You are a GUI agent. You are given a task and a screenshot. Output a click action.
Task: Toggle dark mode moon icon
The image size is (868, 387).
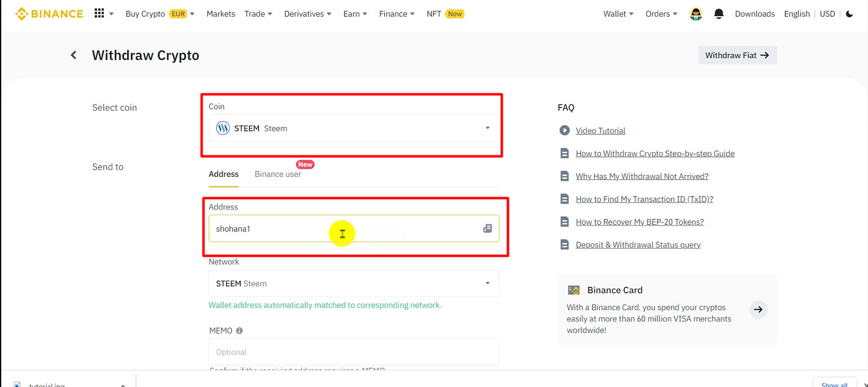tap(850, 14)
